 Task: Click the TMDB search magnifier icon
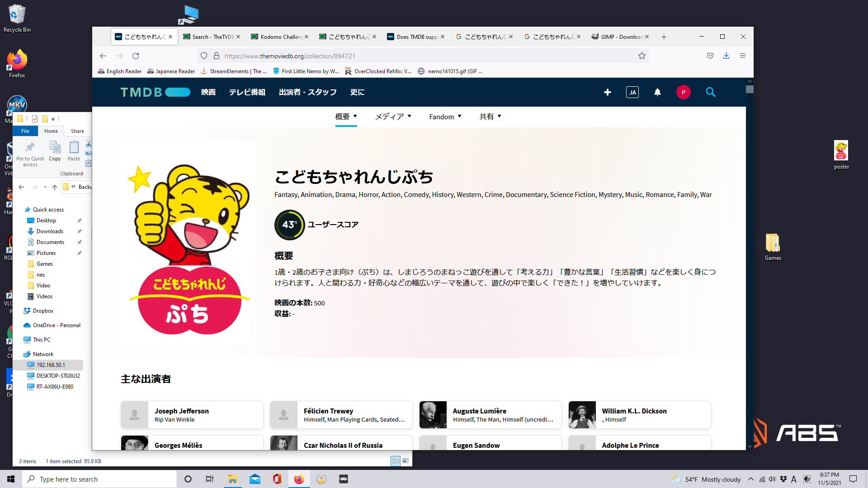[710, 92]
